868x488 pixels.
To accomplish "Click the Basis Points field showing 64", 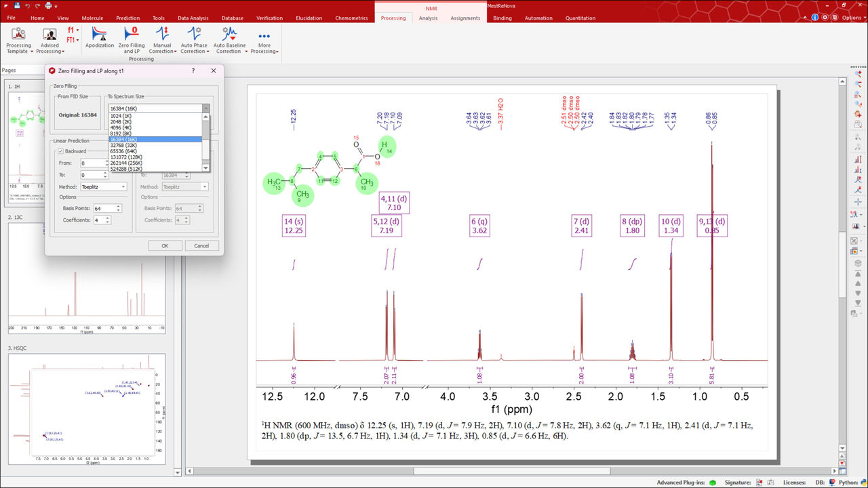I will click(108, 209).
